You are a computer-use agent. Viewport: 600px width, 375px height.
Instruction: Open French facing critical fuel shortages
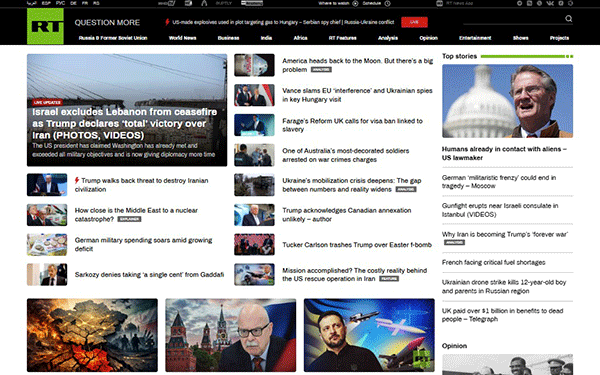pyautogui.click(x=493, y=262)
